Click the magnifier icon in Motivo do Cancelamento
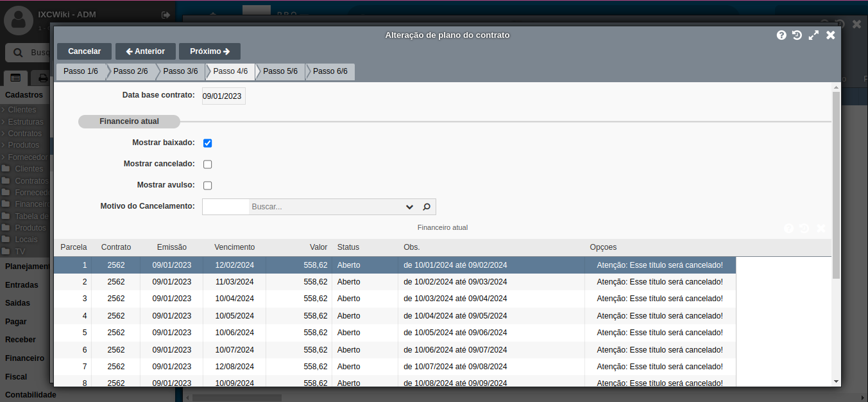 click(x=427, y=207)
